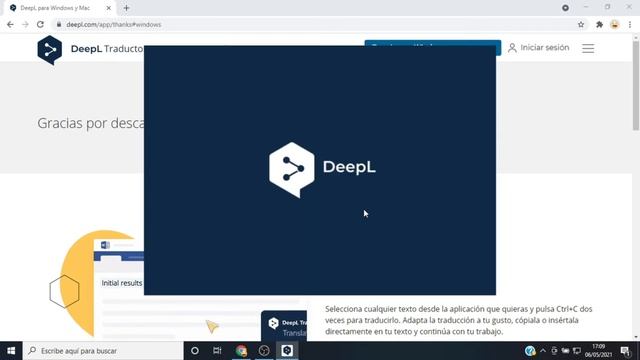Viewport: 640px width, 360px height.
Task: Open Windows Start menu
Action: coord(11,351)
